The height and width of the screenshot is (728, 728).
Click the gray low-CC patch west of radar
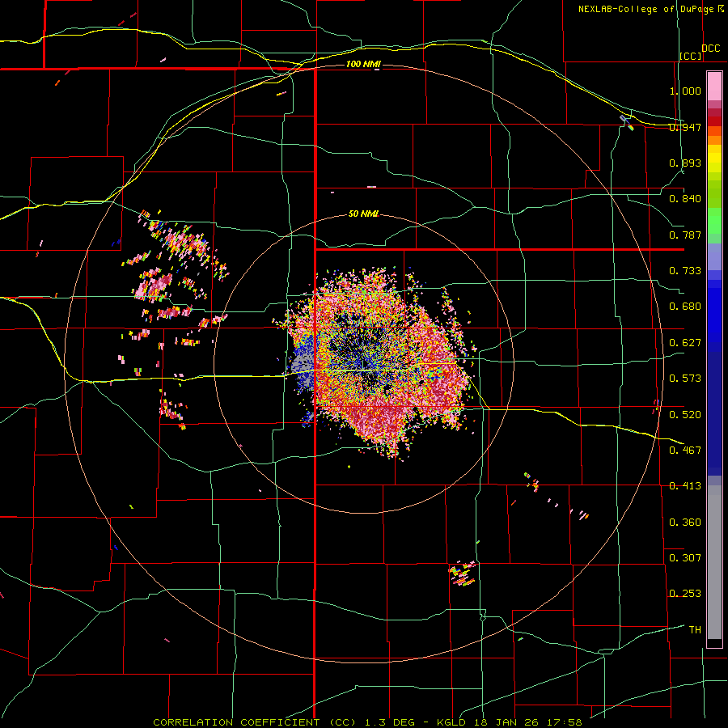303,363
